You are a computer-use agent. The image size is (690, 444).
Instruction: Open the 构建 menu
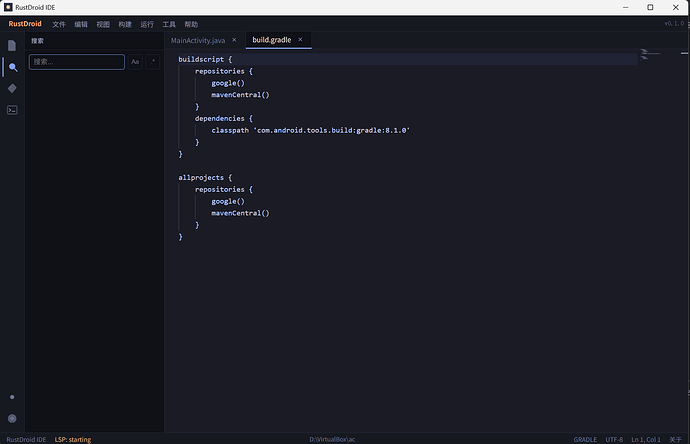pyautogui.click(x=125, y=24)
